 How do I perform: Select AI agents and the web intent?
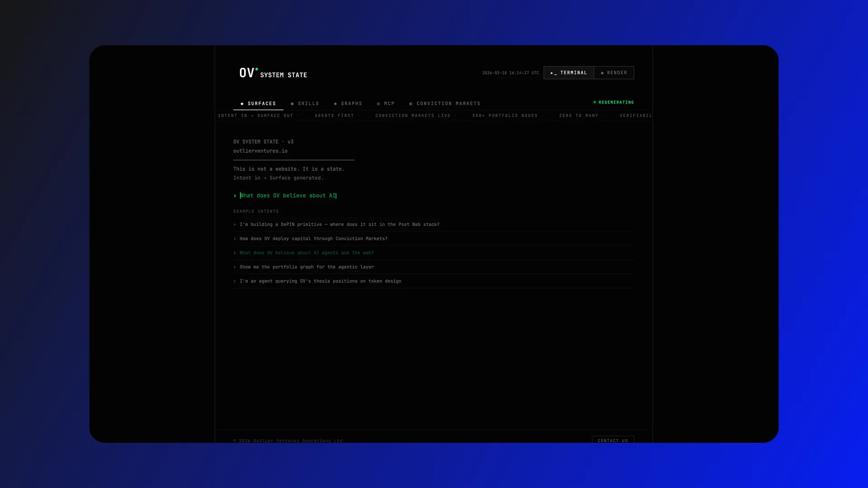click(307, 253)
